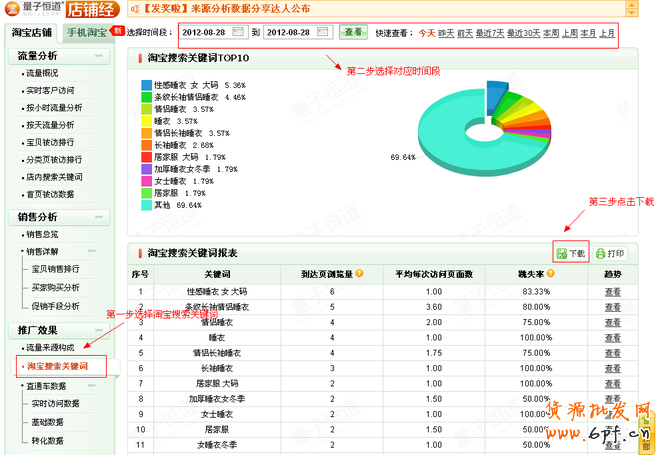Open 流量概况 in sidebar

[42, 73]
